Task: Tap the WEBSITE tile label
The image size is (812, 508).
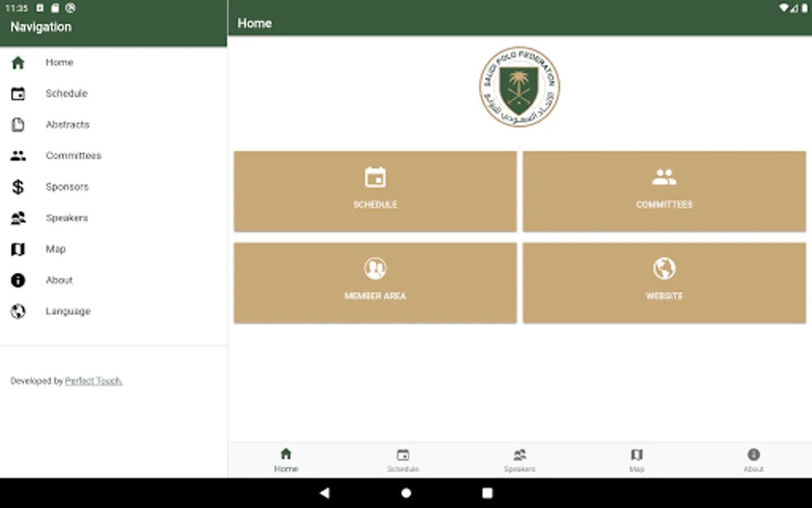Action: [664, 296]
